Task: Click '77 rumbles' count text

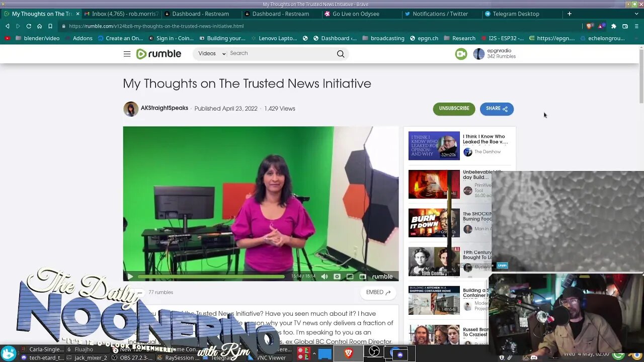Action: point(160,293)
